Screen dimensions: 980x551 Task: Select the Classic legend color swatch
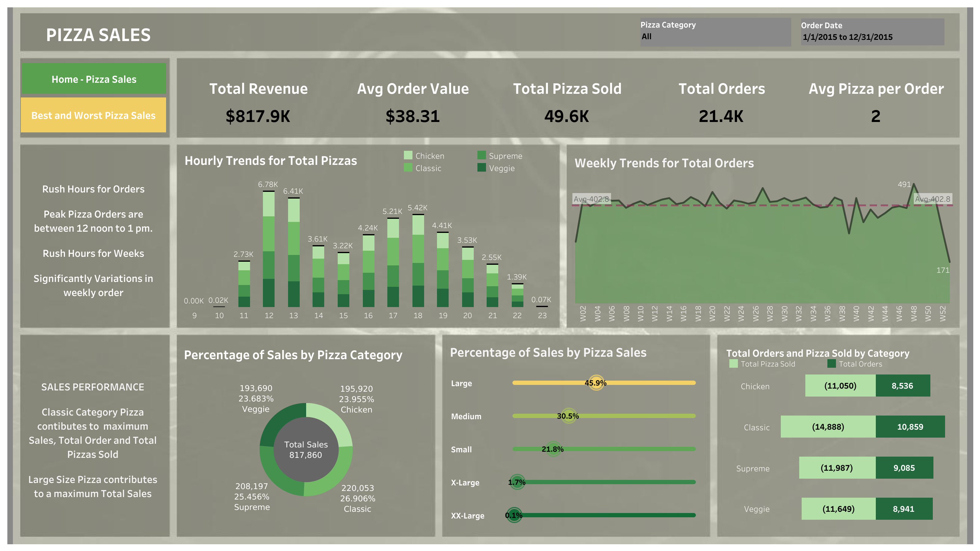tap(408, 167)
